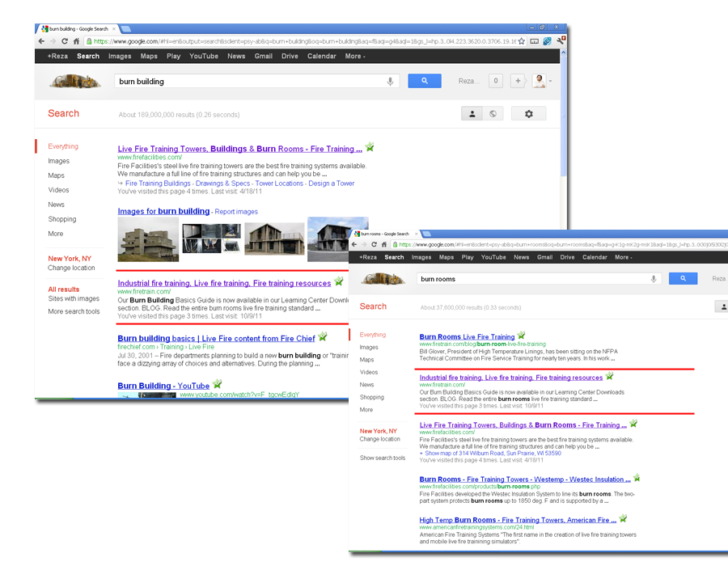The width and height of the screenshot is (728, 566).
Task: Star the Westemp Westec Insulation result
Action: [x=637, y=477]
